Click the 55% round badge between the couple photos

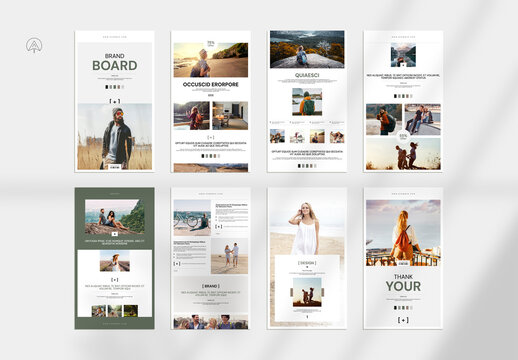click(x=403, y=136)
